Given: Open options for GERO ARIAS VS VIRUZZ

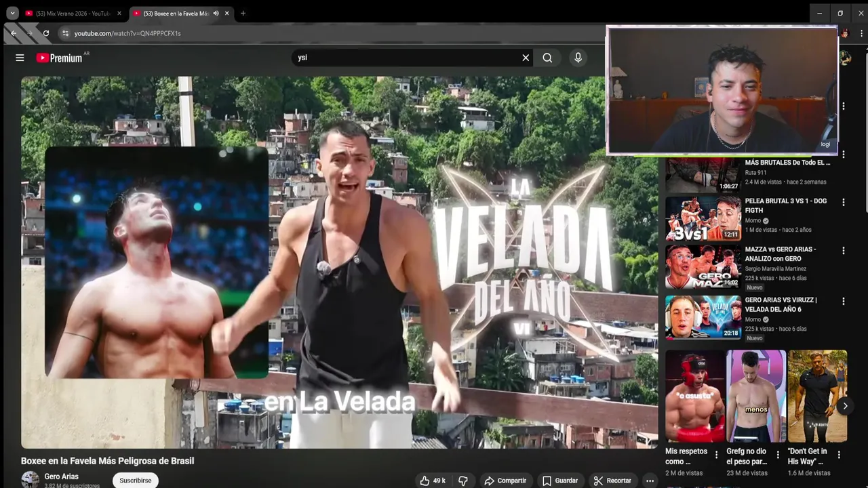Looking at the screenshot, I should coord(844,301).
